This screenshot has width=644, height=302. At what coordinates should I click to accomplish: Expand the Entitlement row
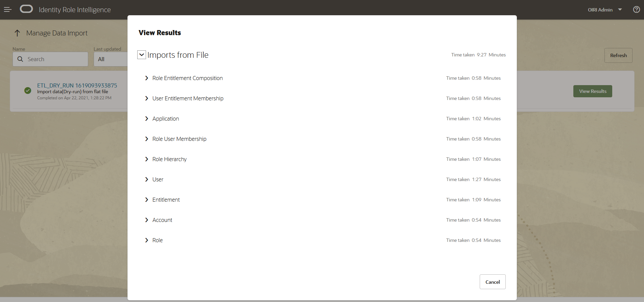146,200
